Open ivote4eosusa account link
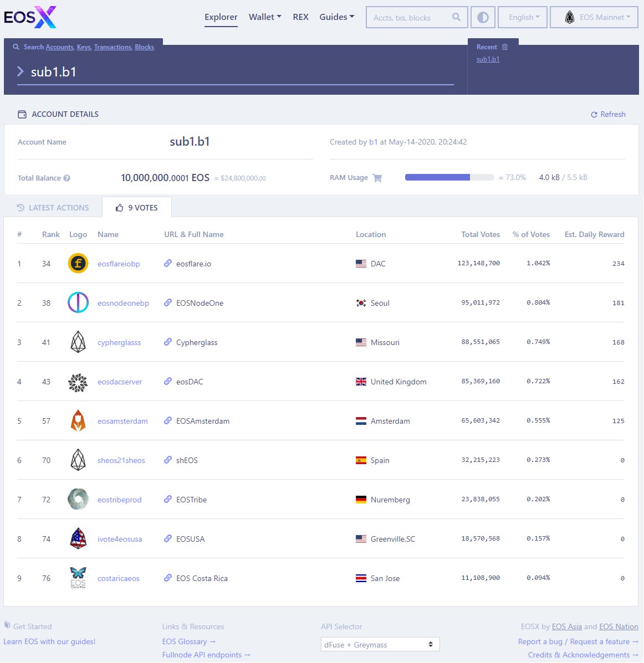The height and width of the screenshot is (663, 644). tap(120, 539)
